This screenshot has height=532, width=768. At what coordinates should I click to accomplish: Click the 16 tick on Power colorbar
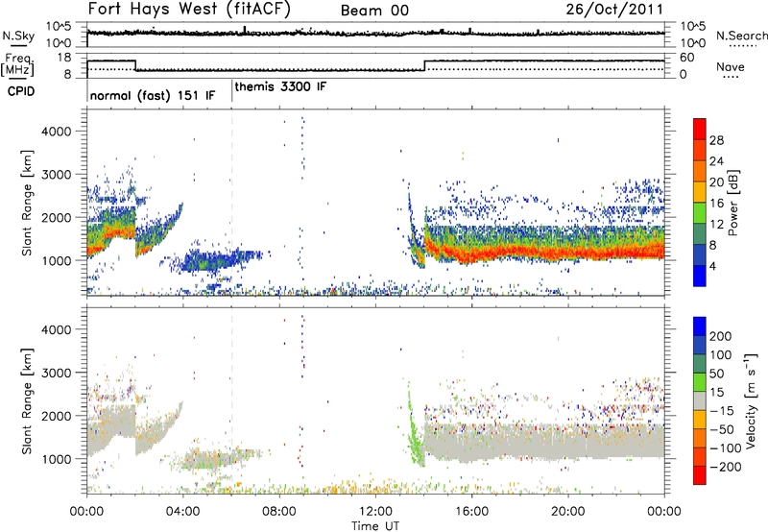point(716,204)
